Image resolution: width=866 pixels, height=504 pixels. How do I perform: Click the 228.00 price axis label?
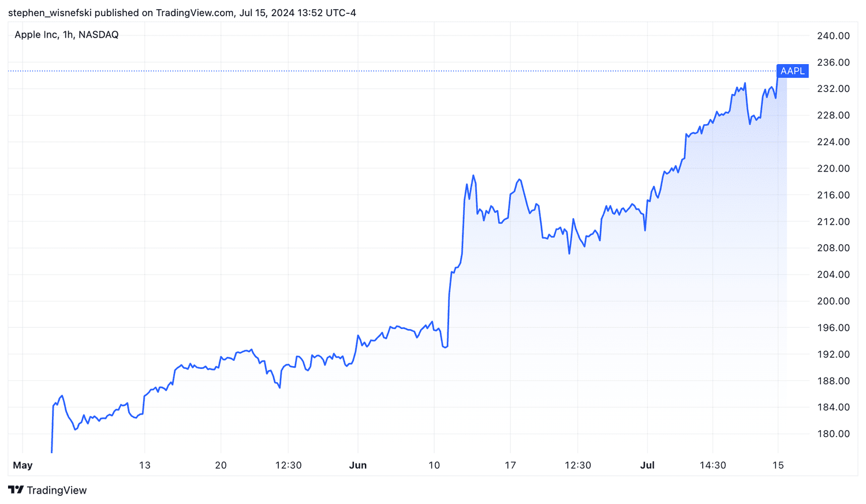[x=833, y=115]
